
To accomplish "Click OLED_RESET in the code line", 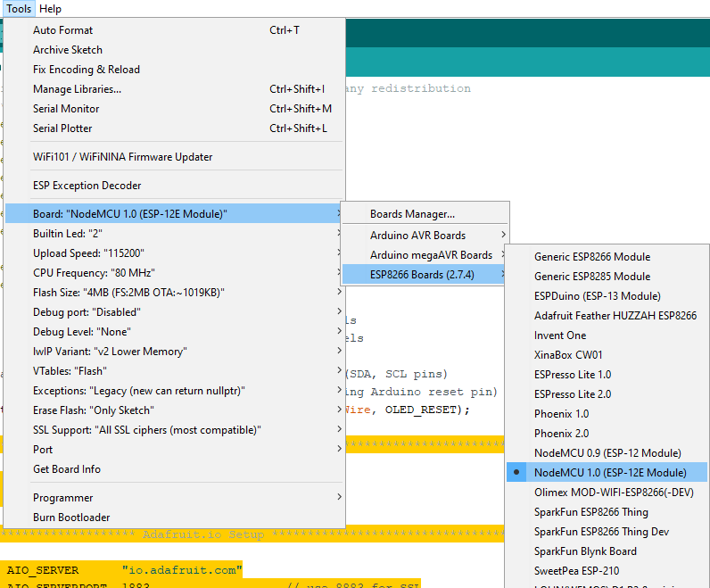I will (x=420, y=410).
